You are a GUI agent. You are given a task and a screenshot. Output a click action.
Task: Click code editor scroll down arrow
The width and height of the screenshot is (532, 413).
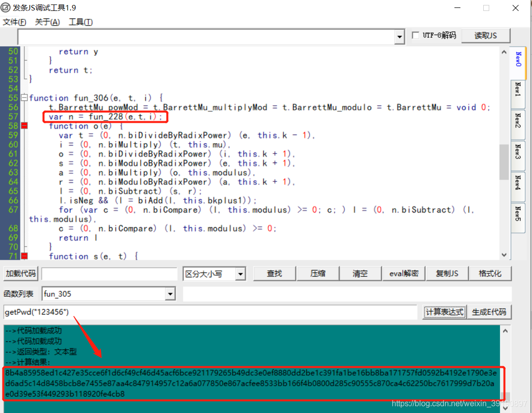click(504, 255)
